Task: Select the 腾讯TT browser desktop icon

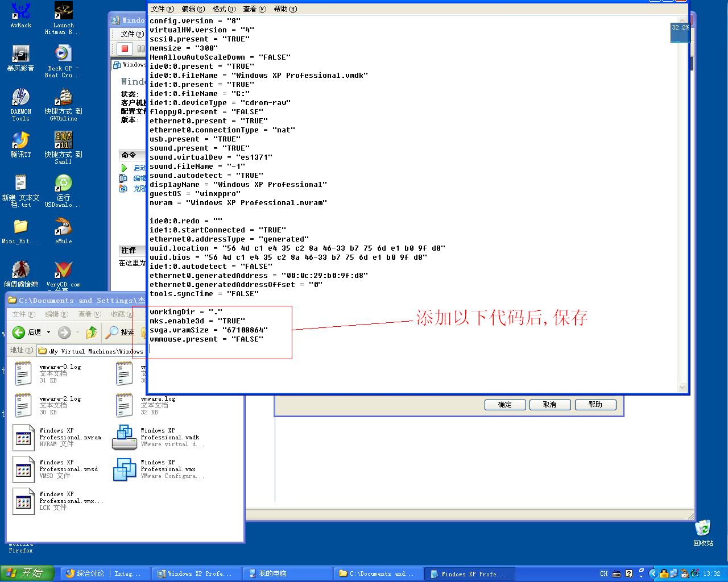Action: [21, 144]
